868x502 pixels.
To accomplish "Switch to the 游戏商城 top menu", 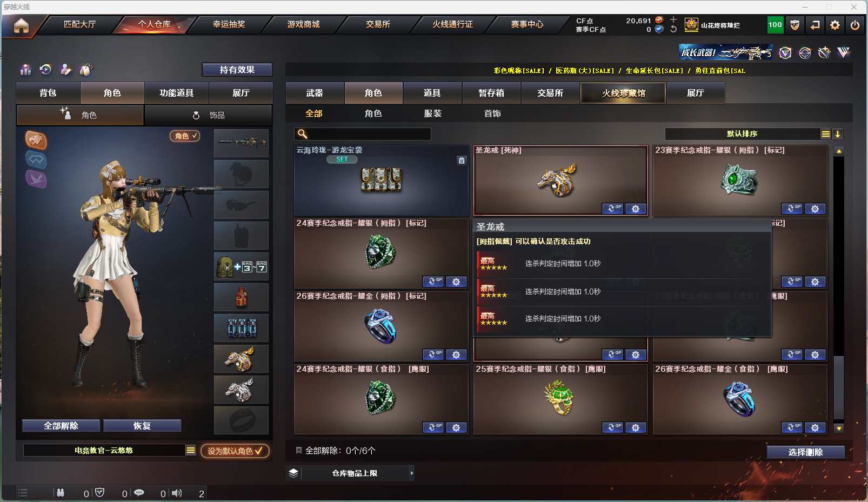I will point(303,24).
